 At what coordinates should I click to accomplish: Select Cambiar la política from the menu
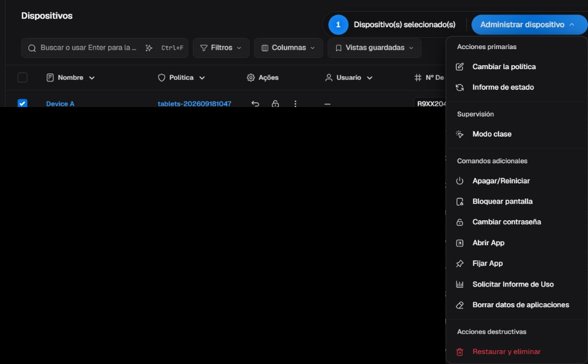point(517,67)
